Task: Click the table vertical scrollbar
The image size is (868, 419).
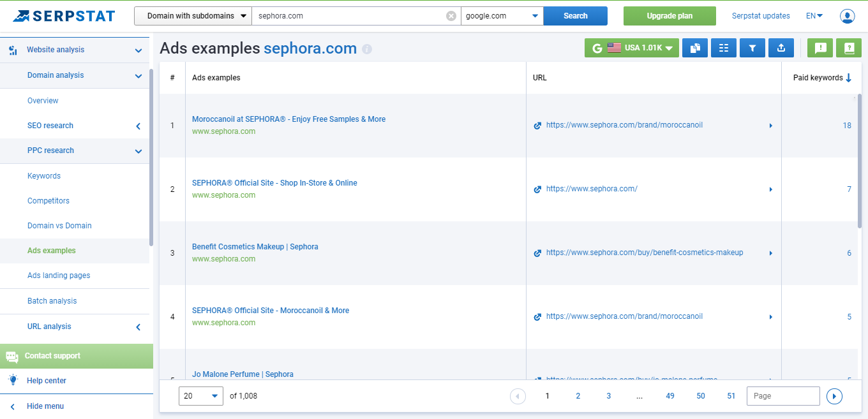Action: [x=860, y=161]
